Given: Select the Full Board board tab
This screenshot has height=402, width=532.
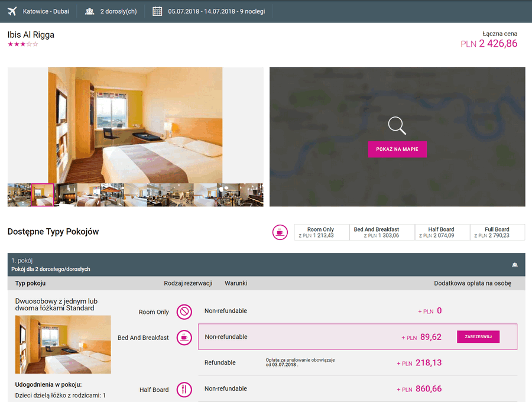Looking at the screenshot, I should 497,232.
